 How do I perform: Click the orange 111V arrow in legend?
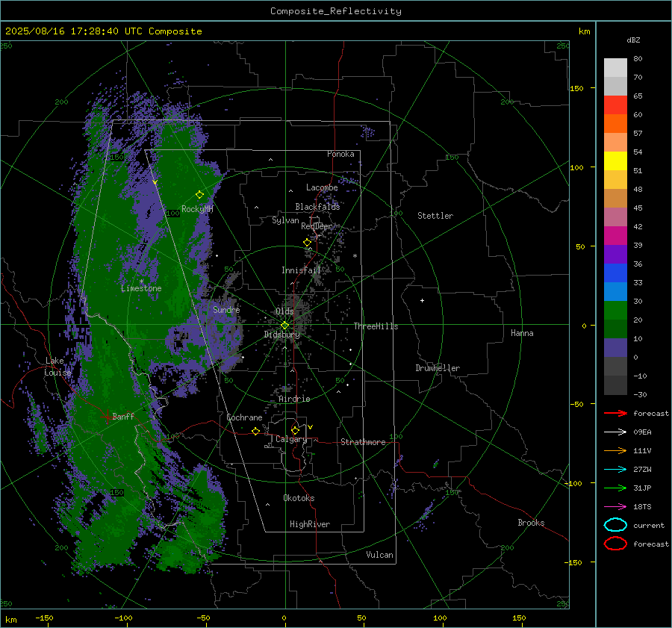pos(615,450)
